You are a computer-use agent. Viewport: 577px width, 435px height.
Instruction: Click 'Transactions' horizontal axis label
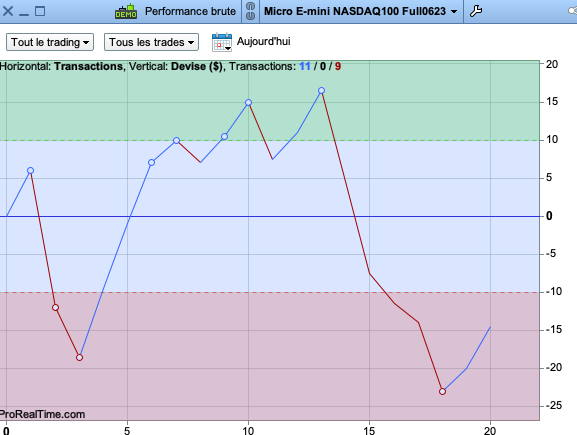pos(88,66)
